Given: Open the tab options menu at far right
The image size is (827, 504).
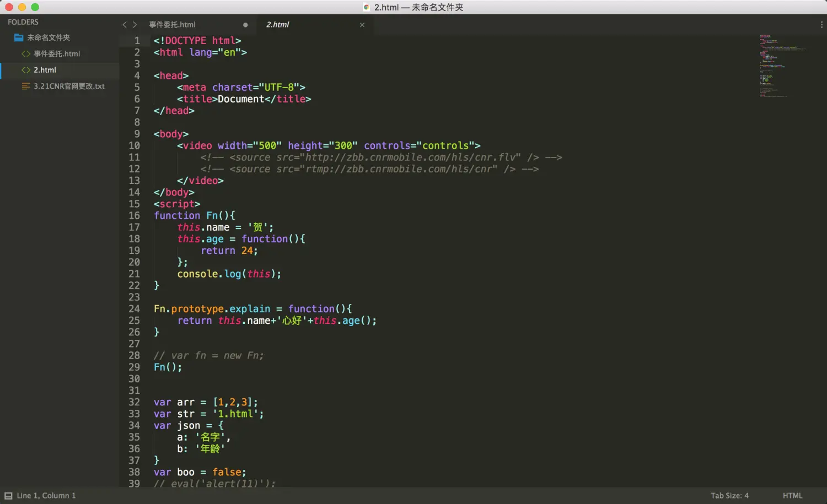Looking at the screenshot, I should pyautogui.click(x=821, y=25).
